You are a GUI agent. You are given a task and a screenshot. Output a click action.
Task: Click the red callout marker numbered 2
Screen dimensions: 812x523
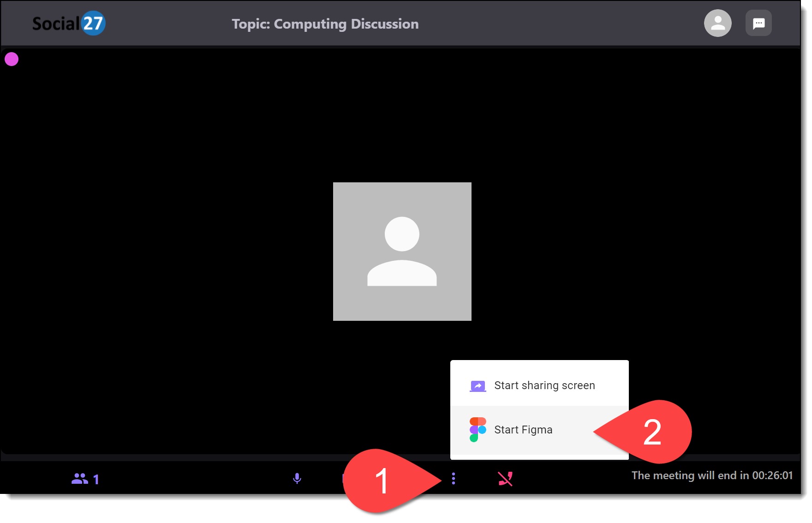651,433
